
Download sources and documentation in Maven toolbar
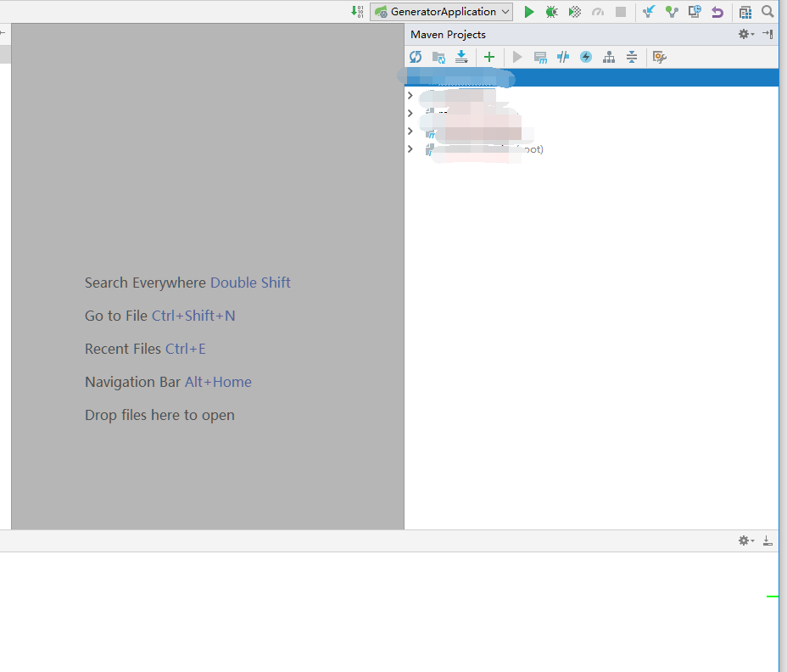(x=461, y=57)
